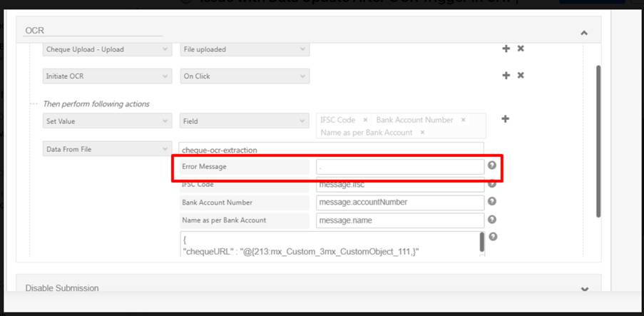
Task: Remove the Cheque Upload condition row
Action: click(x=521, y=49)
